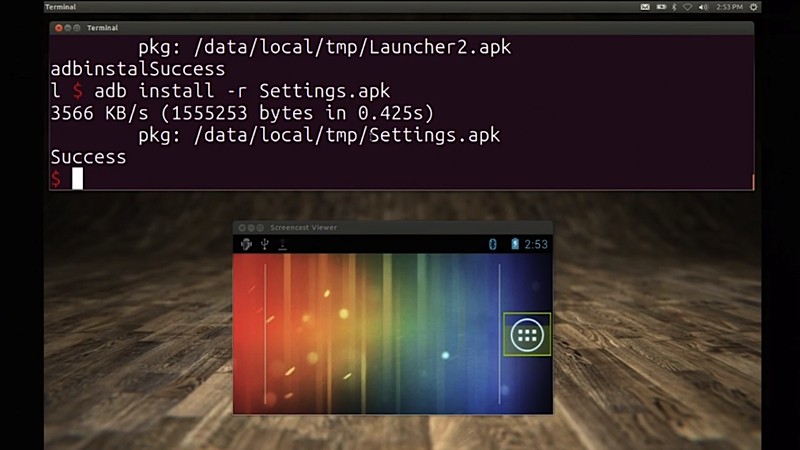The height and width of the screenshot is (450, 800).
Task: Minimize the Terminal window
Action: [x=69, y=28]
